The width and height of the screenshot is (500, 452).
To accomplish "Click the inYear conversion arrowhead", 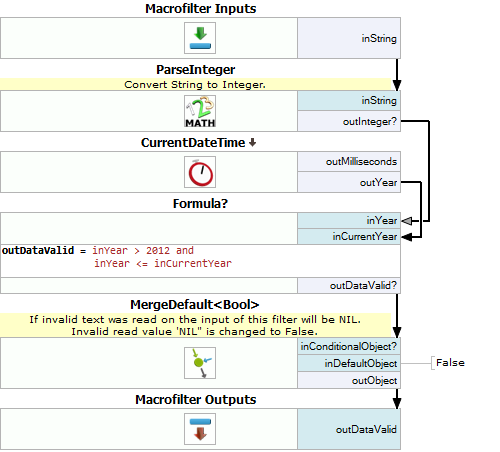I will pyautogui.click(x=407, y=221).
